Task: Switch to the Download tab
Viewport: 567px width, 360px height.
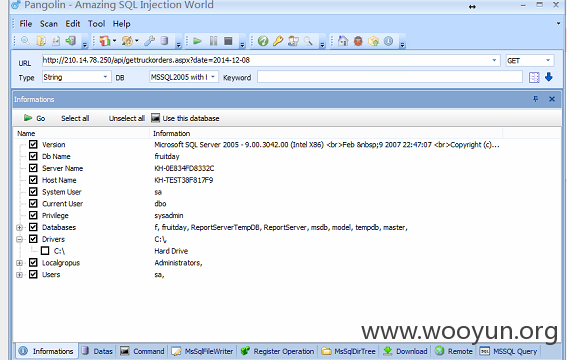Action: click(x=405, y=351)
